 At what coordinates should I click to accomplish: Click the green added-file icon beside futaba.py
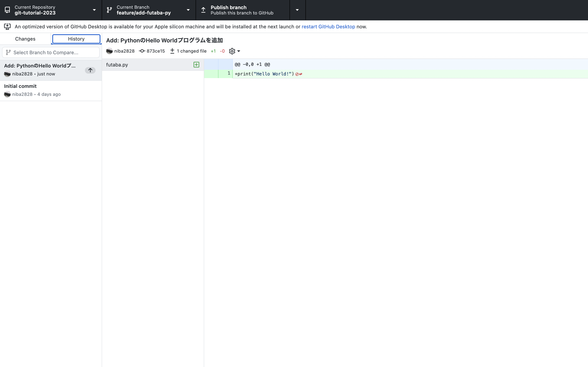point(196,65)
